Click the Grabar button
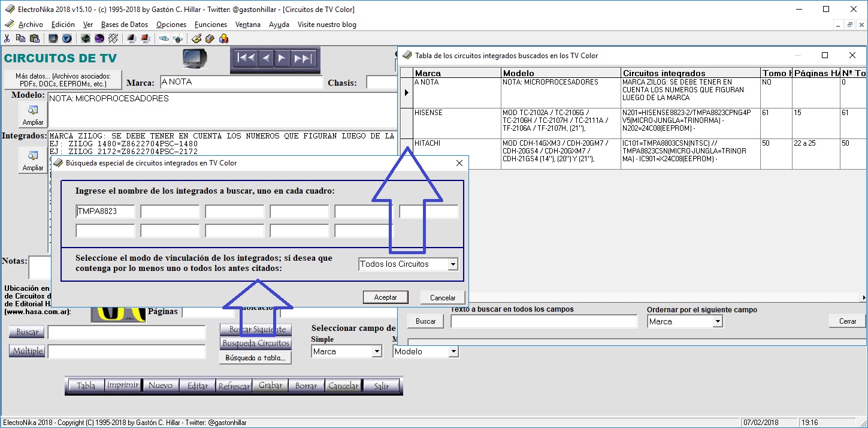Screen dimensions: 868x428 (x=271, y=386)
